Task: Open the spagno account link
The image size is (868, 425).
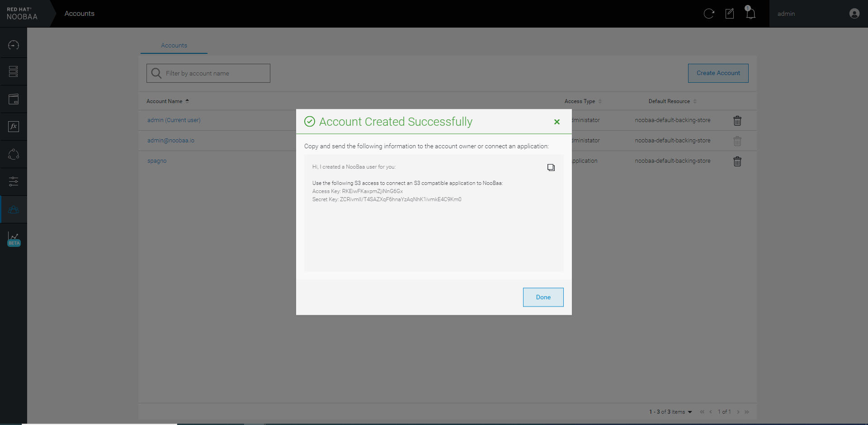Action: coord(157,161)
